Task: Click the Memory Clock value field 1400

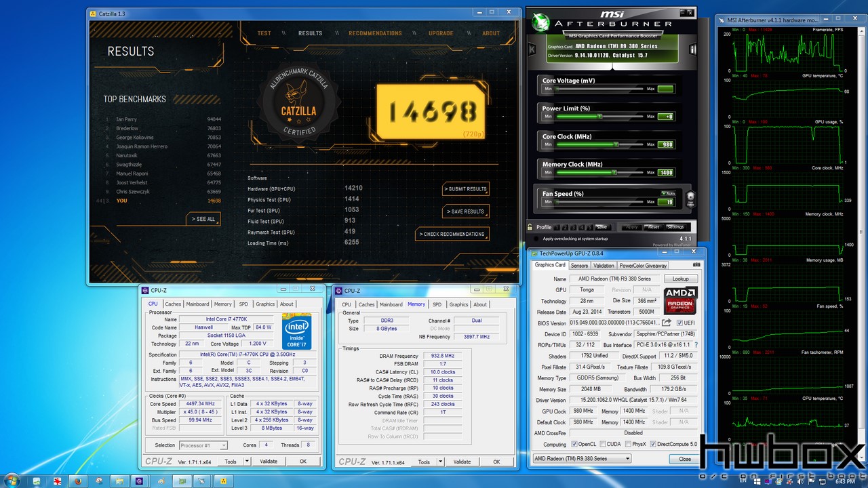Action: tap(665, 173)
